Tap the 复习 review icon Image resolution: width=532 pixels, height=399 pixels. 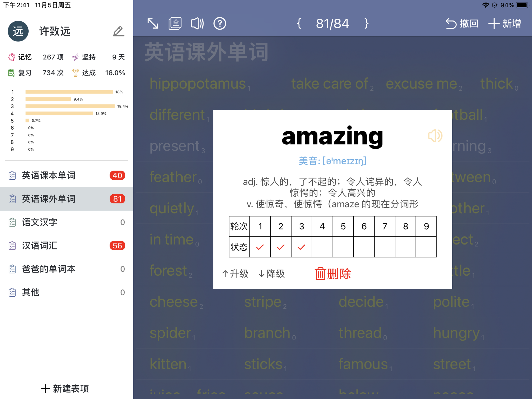(x=11, y=73)
